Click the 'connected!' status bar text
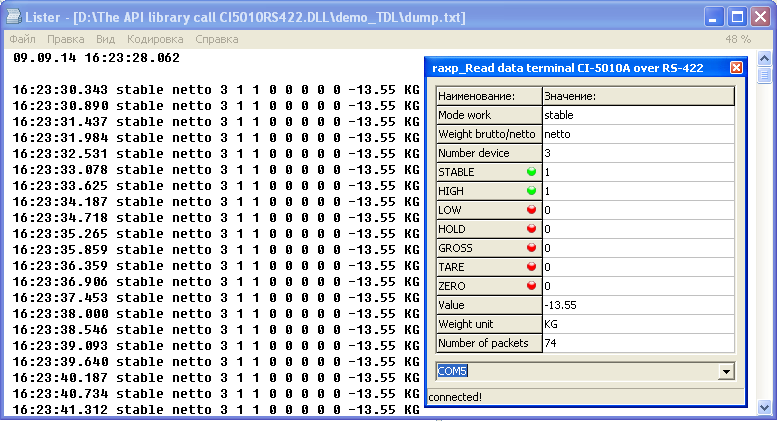Screen dimensions: 777x421 tap(455, 397)
